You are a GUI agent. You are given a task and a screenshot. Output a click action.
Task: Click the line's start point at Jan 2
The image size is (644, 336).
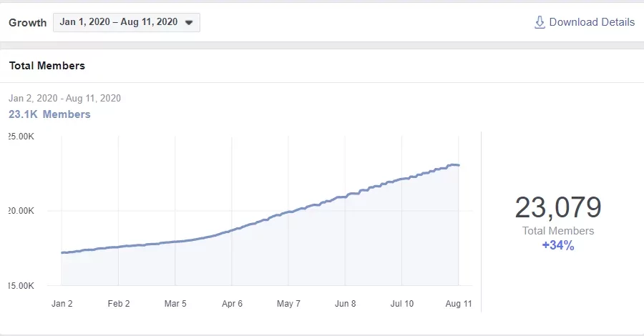62,253
